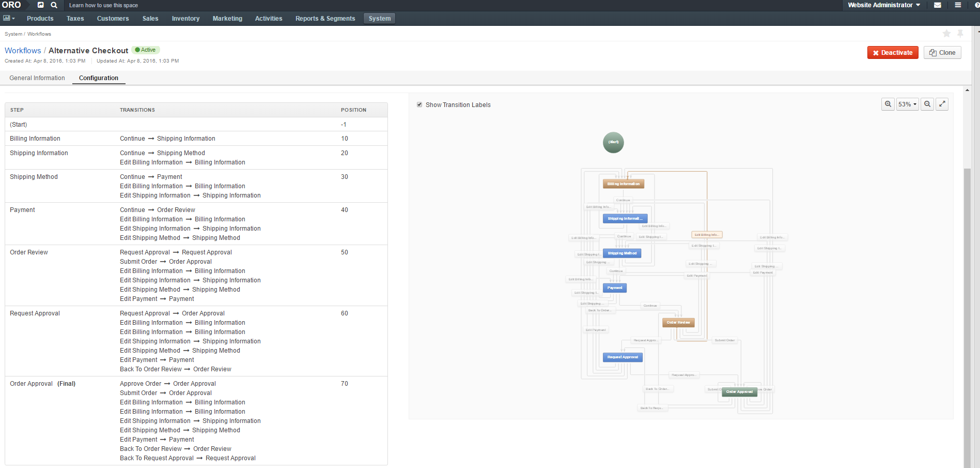Open the 53% zoom level dropdown

click(907, 104)
